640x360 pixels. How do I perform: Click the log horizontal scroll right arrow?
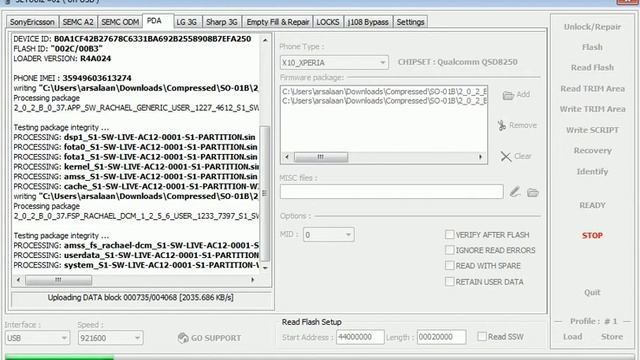253,280
